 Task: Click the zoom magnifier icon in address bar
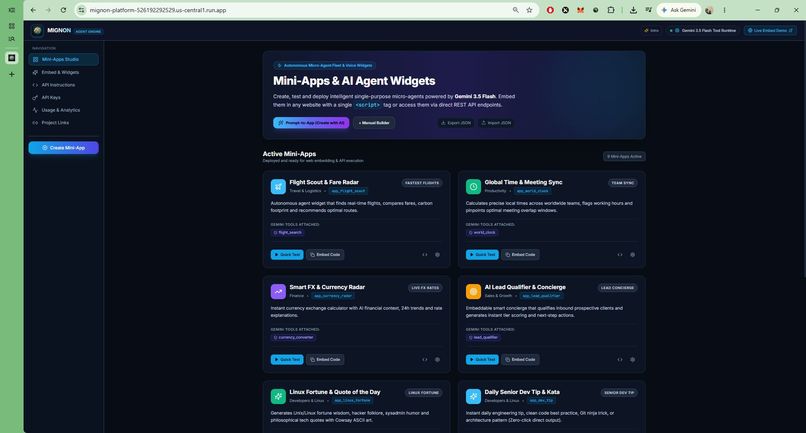pos(516,10)
